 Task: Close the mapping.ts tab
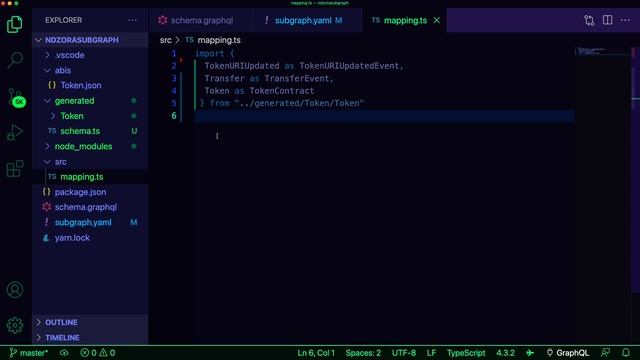(437, 20)
